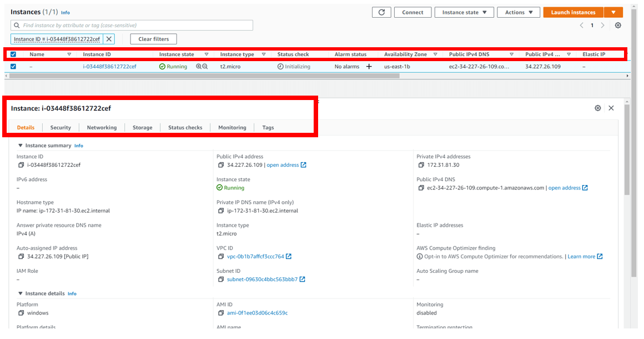This screenshot has width=644, height=339.
Task: Open instance ID link in table
Action: pyautogui.click(x=109, y=66)
